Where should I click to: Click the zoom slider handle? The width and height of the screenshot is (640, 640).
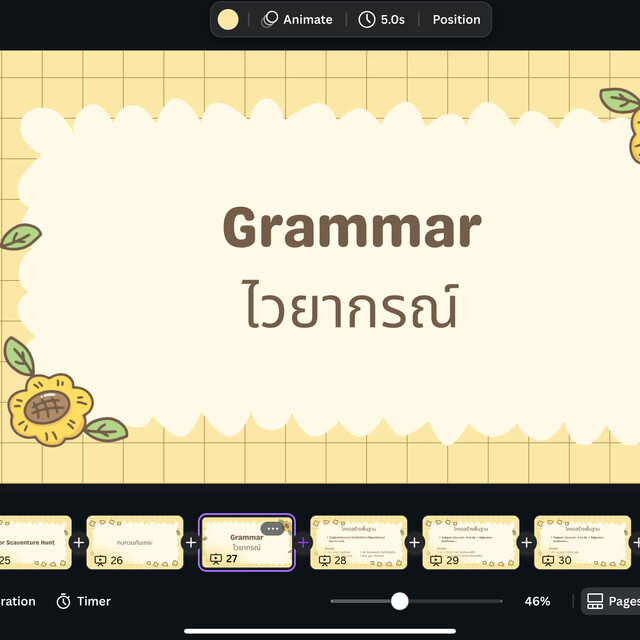400,601
